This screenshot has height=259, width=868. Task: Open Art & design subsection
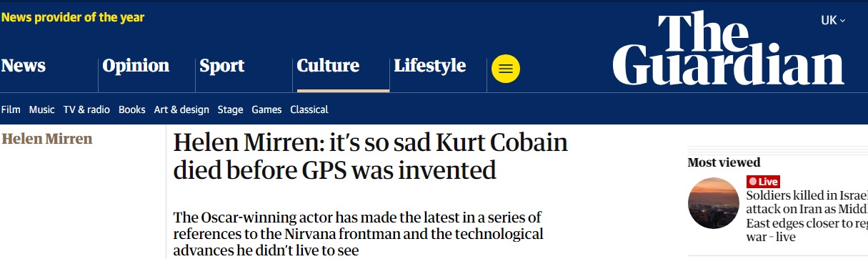pos(181,109)
